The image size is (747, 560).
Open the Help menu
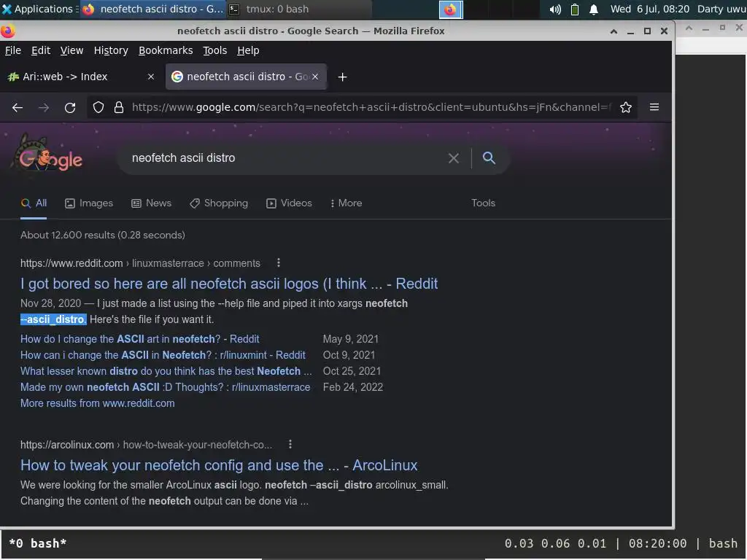pyautogui.click(x=248, y=50)
